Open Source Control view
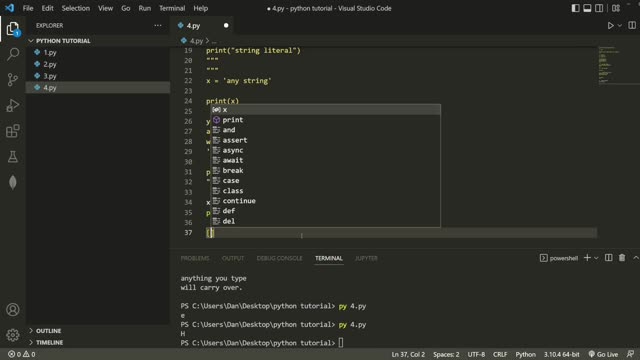640x360 pixels. pos(13,80)
